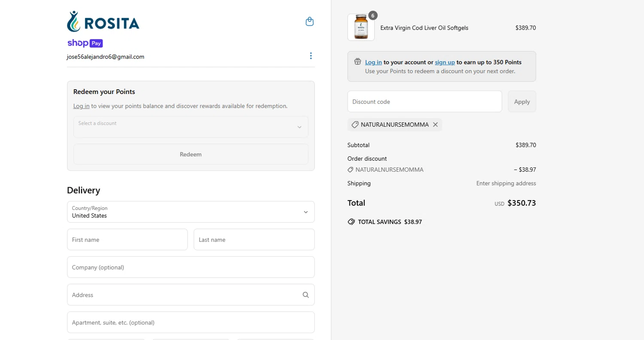Click the email jose56alejandro6@gmail.com

pos(106,57)
